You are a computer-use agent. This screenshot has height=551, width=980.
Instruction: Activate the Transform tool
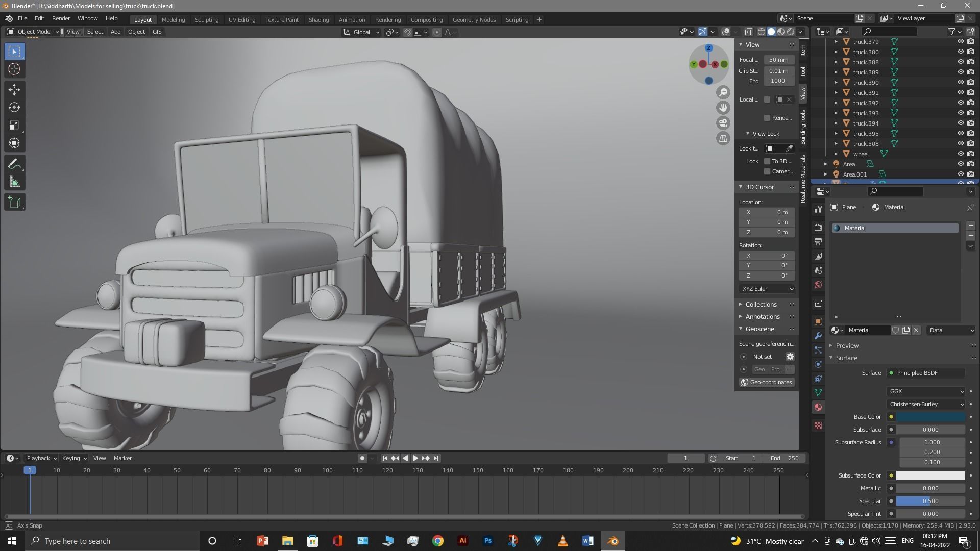[x=14, y=143]
